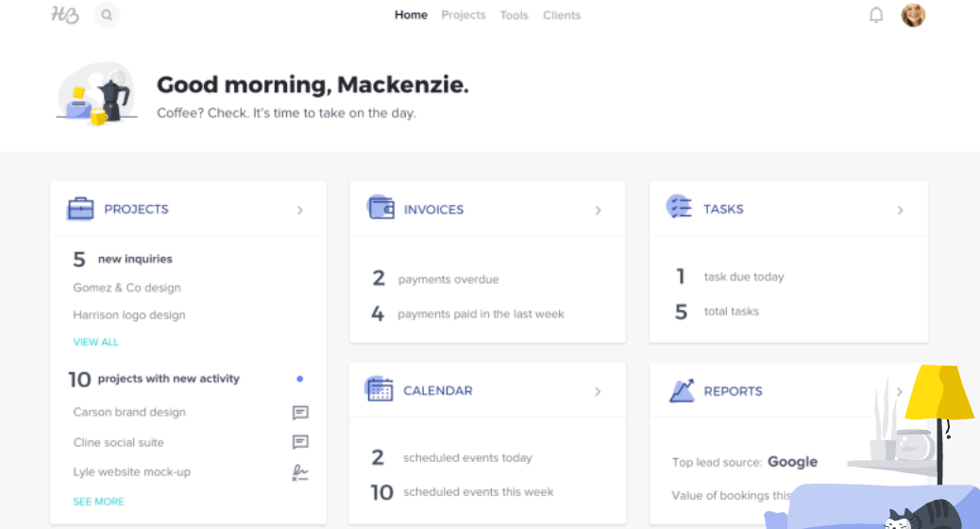
Task: Expand the Invoices card chevron
Action: click(598, 210)
